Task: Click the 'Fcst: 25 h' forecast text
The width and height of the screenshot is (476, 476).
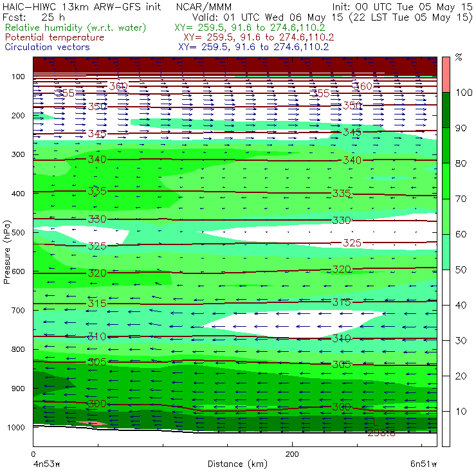Action: point(33,17)
